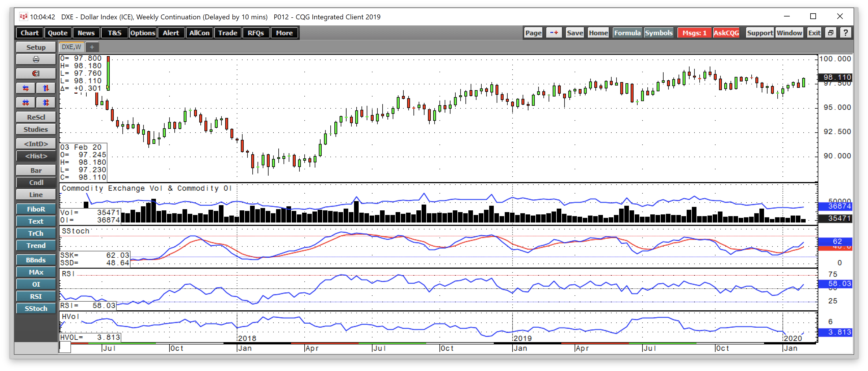Click the 03 Feb 20 OHLC data box

tap(83, 162)
